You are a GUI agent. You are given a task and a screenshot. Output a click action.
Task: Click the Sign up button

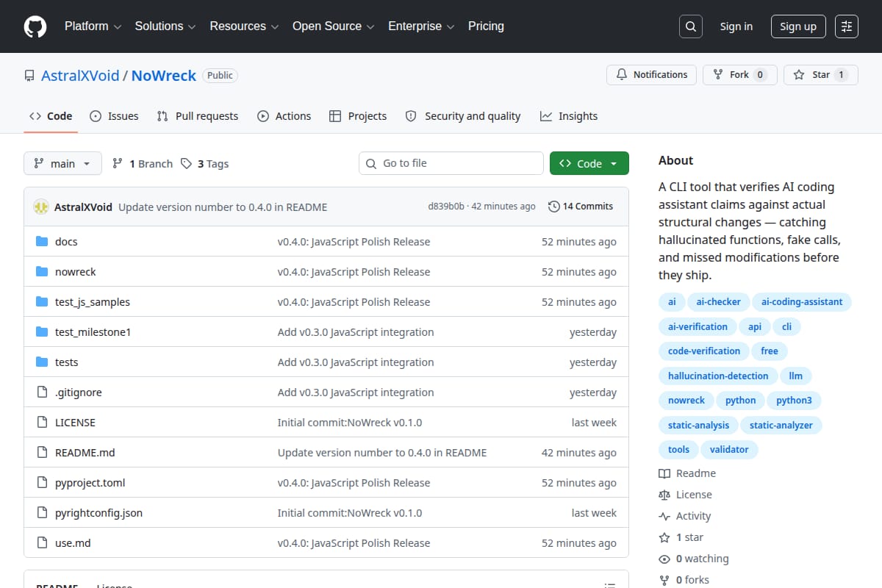point(798,26)
